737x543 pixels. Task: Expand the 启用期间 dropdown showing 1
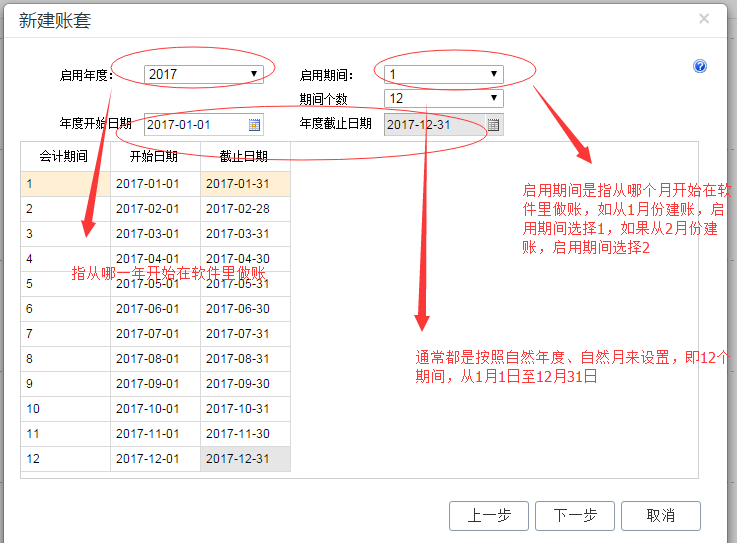[444, 74]
